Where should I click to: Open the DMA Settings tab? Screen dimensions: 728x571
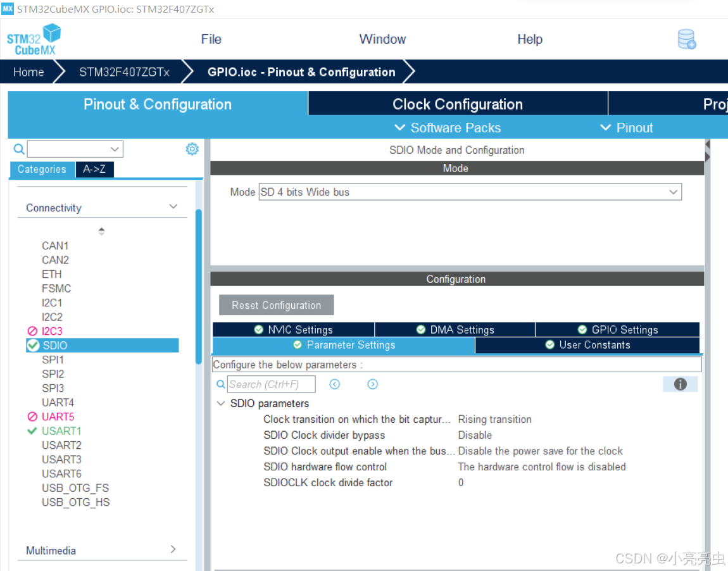(455, 330)
